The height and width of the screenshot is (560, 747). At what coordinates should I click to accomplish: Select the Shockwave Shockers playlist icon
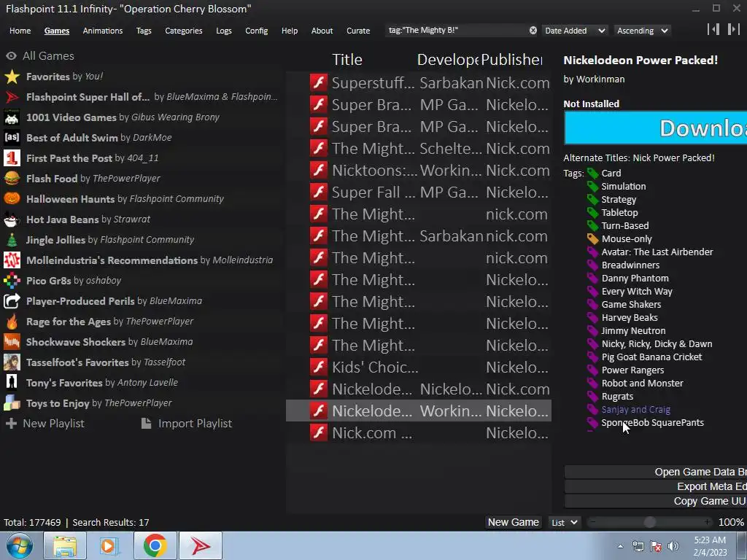[12, 342]
